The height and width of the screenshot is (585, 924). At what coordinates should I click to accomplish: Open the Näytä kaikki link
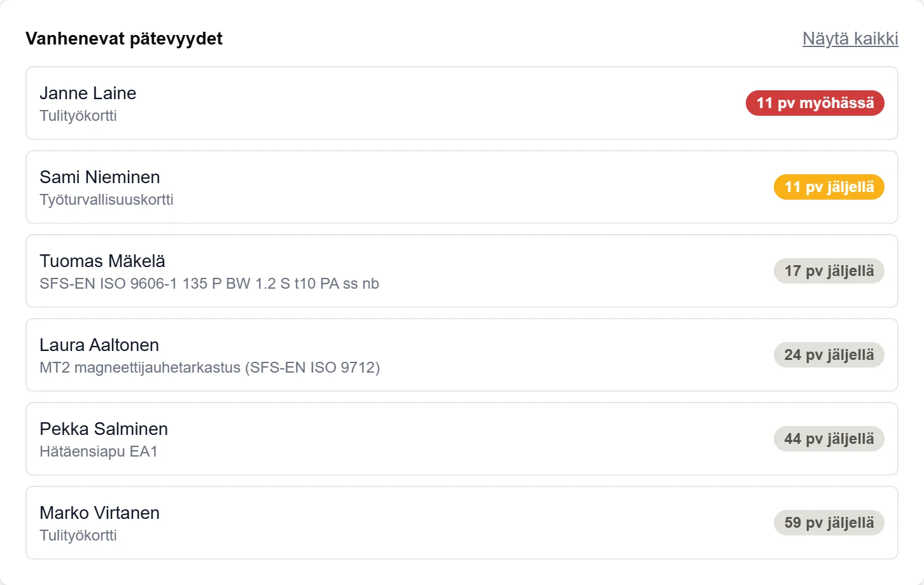[x=850, y=39]
